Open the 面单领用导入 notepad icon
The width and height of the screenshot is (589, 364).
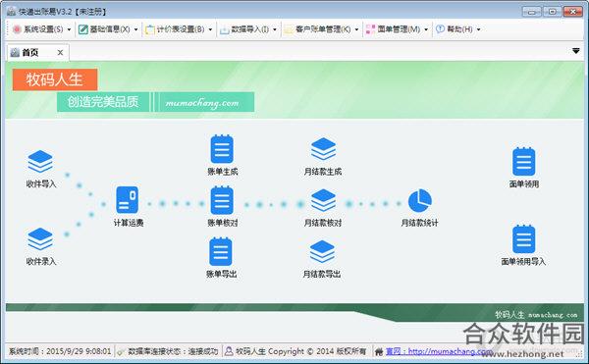coord(523,239)
